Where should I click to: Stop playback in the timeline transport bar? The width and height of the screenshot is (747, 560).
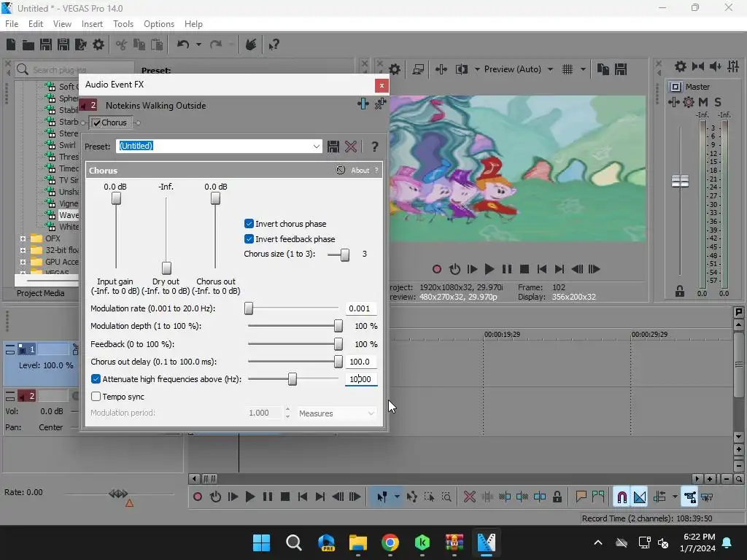pos(285,497)
